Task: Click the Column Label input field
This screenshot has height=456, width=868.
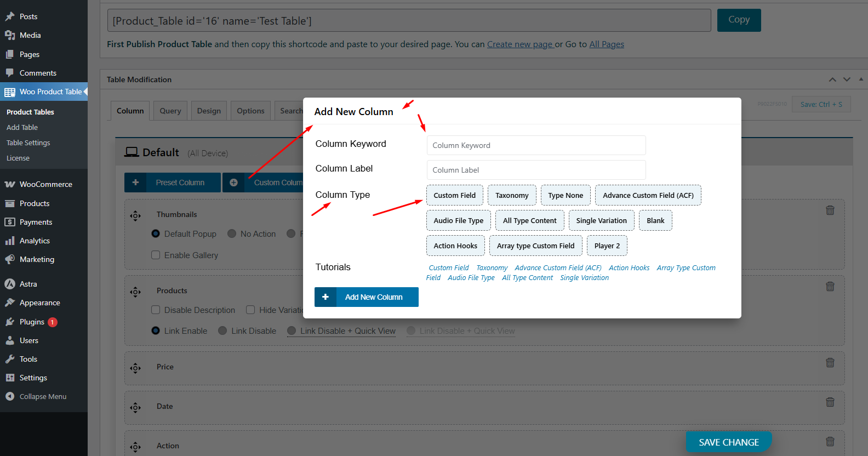Action: click(536, 170)
